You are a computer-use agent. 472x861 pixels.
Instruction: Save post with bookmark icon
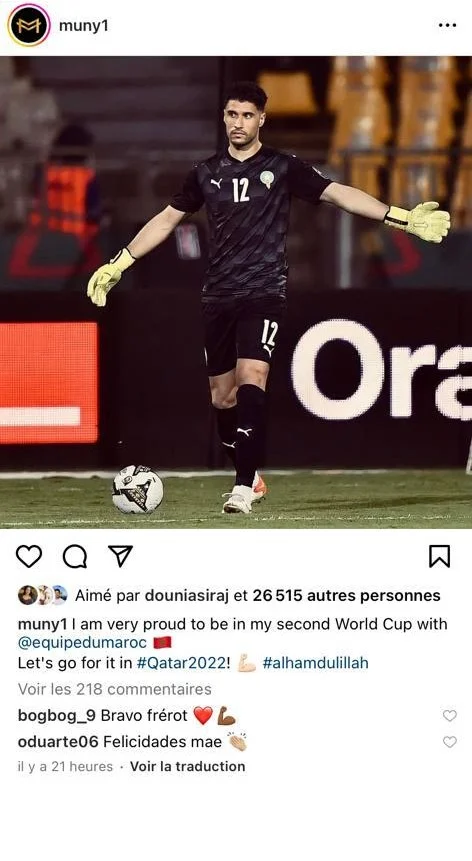click(x=440, y=556)
